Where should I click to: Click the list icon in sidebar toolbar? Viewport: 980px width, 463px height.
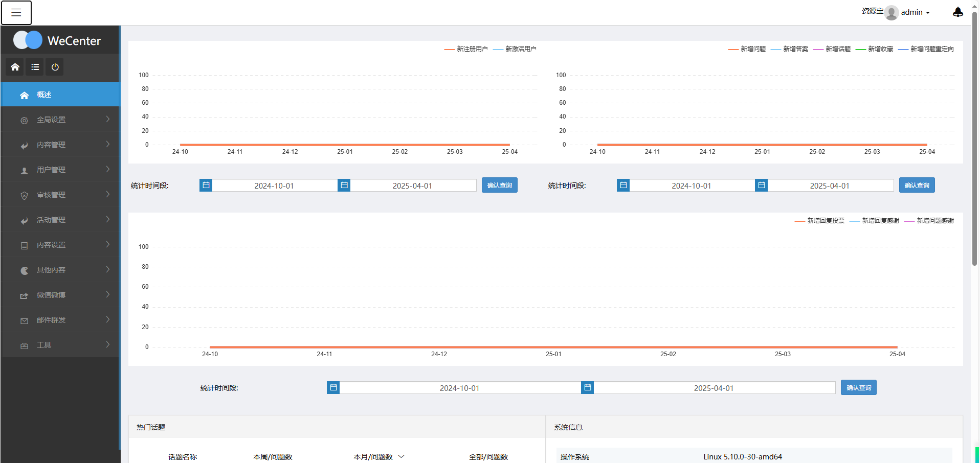[35, 67]
